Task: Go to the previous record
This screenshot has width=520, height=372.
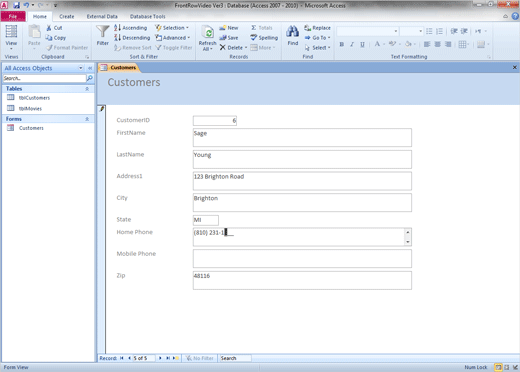Action: point(129,358)
